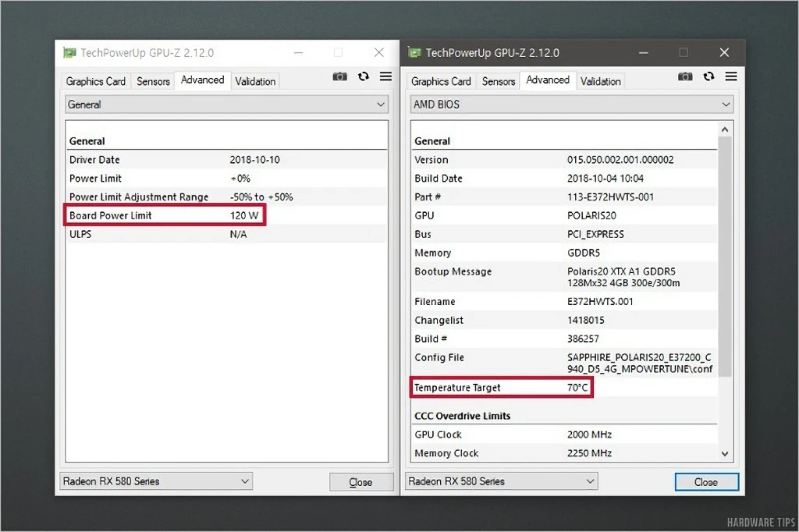The height and width of the screenshot is (532, 799).
Task: Click the scrollbar thumb in the AMD BIOS list
Action: tap(725, 257)
